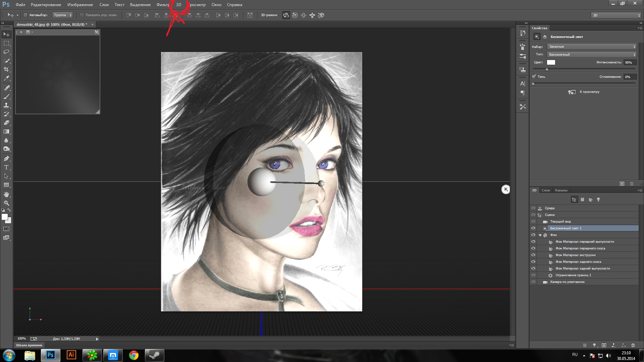Uncheck the Тень shadow checkbox
Screen dimensions: 644x362
click(x=534, y=77)
